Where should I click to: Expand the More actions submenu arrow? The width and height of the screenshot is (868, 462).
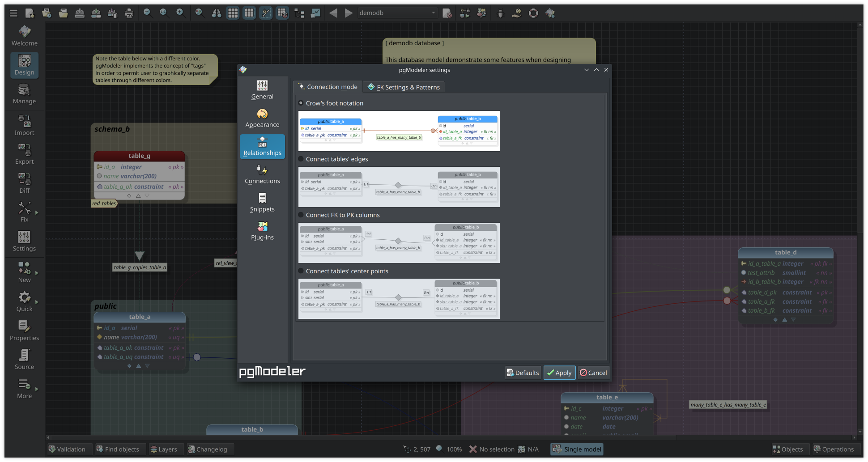point(37,389)
